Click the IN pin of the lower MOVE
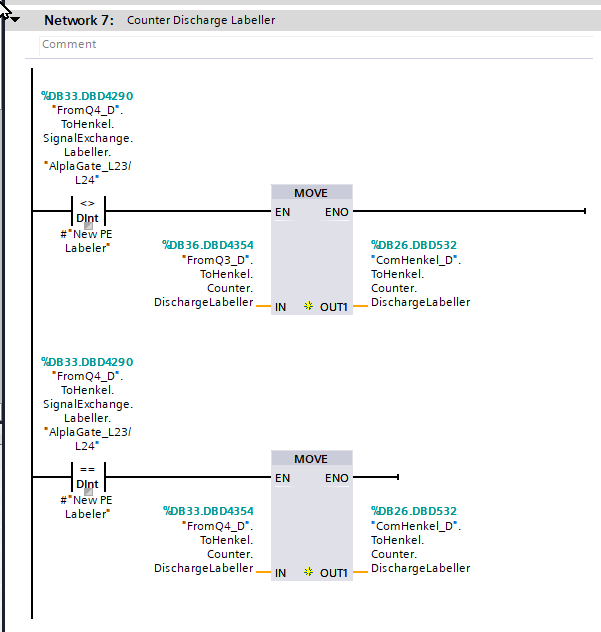The width and height of the screenshot is (601, 632). tap(281, 573)
